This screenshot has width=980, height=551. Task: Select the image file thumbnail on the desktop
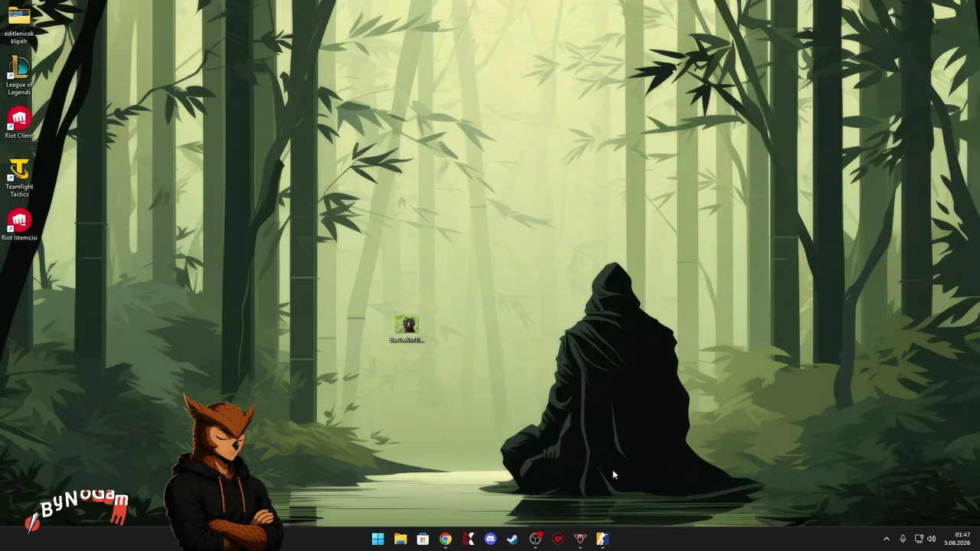tap(407, 329)
